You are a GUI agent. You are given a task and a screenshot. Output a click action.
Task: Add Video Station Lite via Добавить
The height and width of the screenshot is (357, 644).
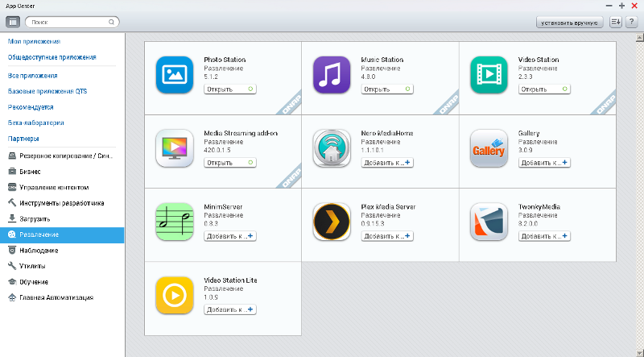(230, 309)
